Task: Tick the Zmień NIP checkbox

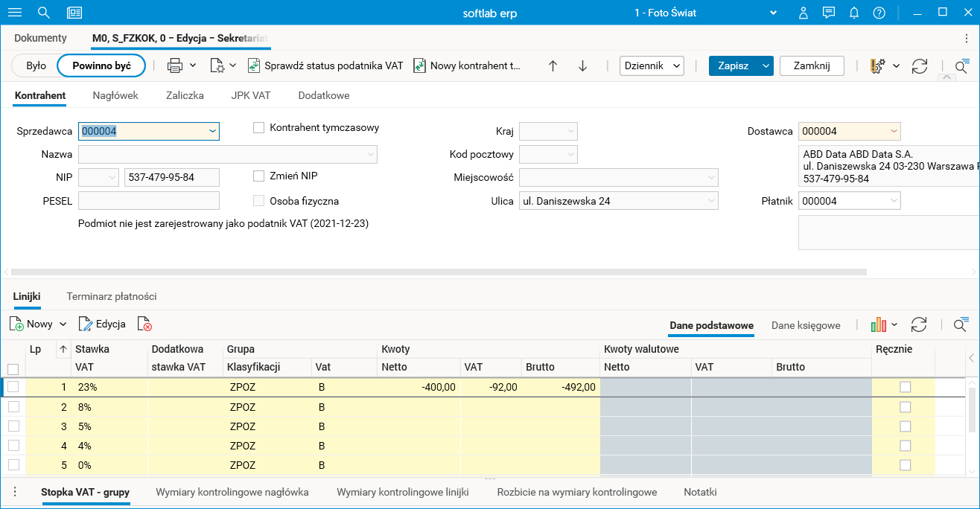Action: [x=259, y=176]
